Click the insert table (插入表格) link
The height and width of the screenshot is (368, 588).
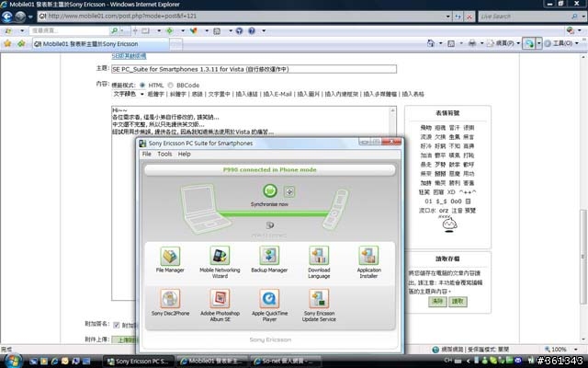413,94
